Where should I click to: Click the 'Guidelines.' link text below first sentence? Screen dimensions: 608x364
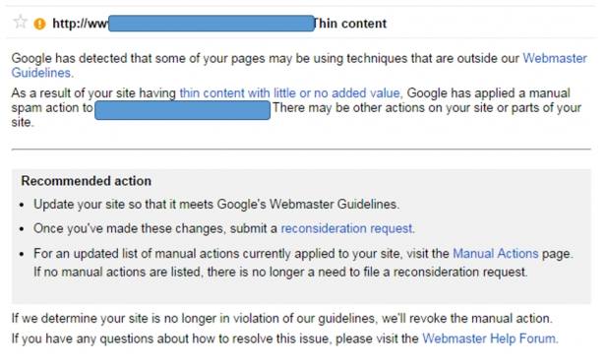pos(42,73)
